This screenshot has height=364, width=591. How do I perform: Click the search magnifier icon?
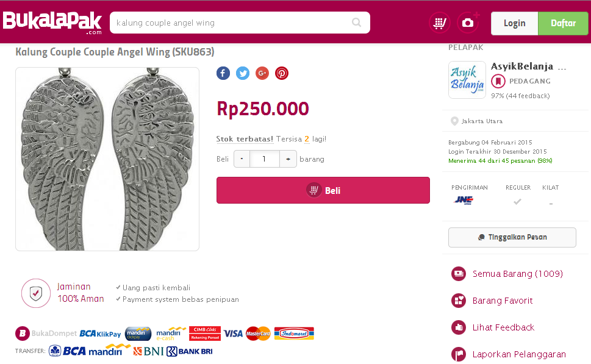(x=356, y=23)
